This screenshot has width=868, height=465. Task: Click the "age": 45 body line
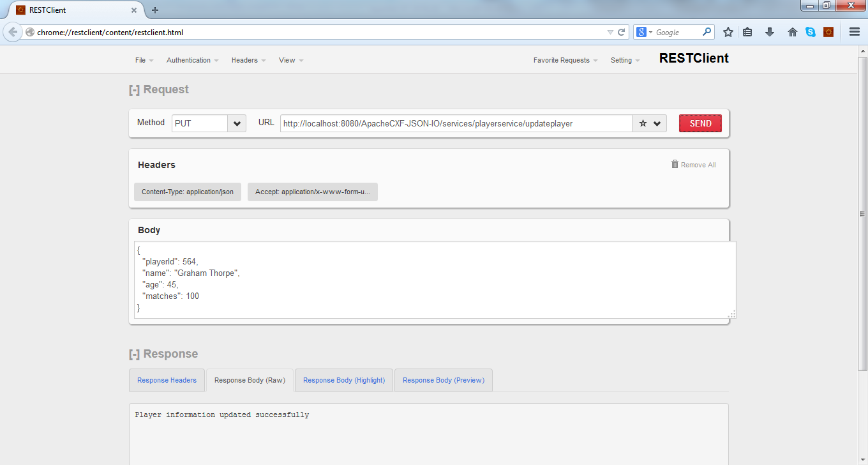tap(160, 284)
